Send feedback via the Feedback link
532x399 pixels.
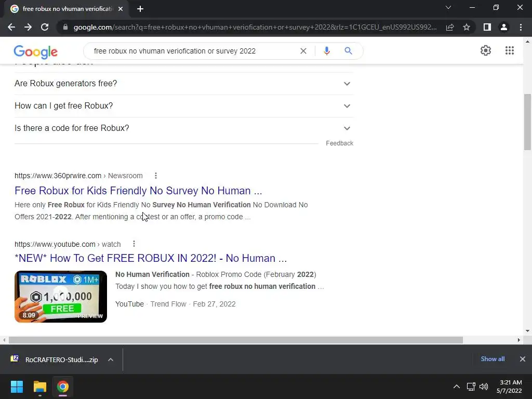click(x=339, y=143)
